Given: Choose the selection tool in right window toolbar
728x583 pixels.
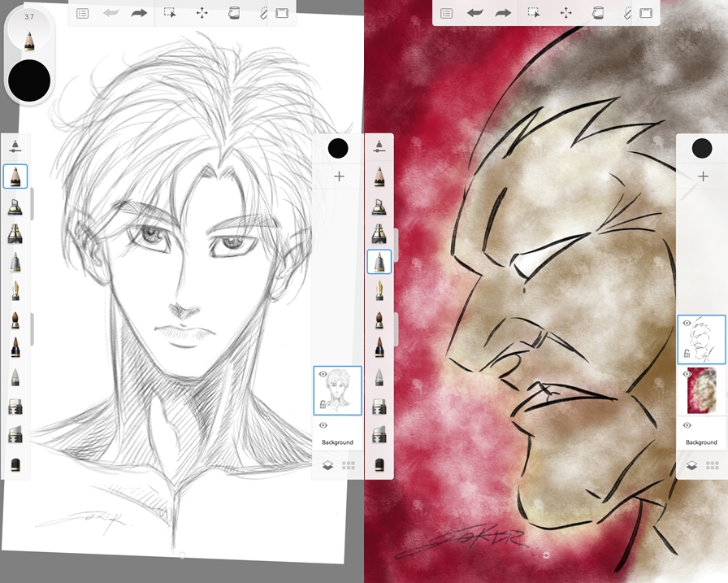Looking at the screenshot, I should [534, 13].
